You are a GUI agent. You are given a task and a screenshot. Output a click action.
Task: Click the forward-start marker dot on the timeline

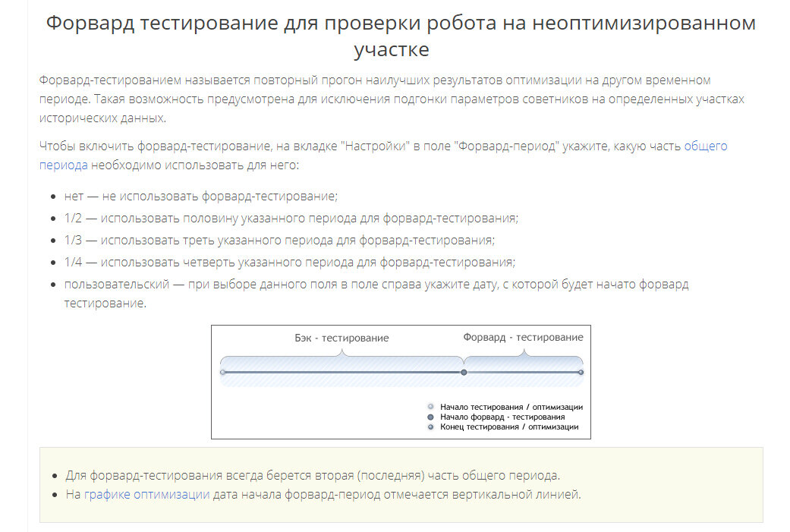464,373
